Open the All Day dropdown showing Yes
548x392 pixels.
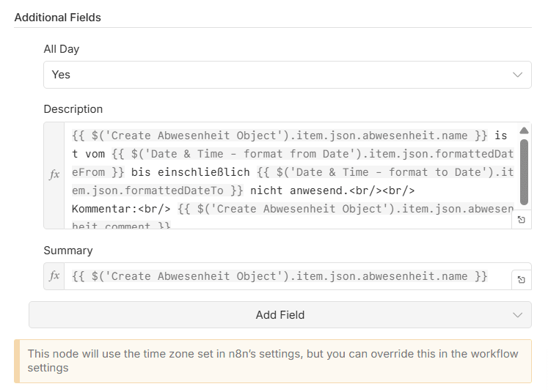tap(279, 74)
